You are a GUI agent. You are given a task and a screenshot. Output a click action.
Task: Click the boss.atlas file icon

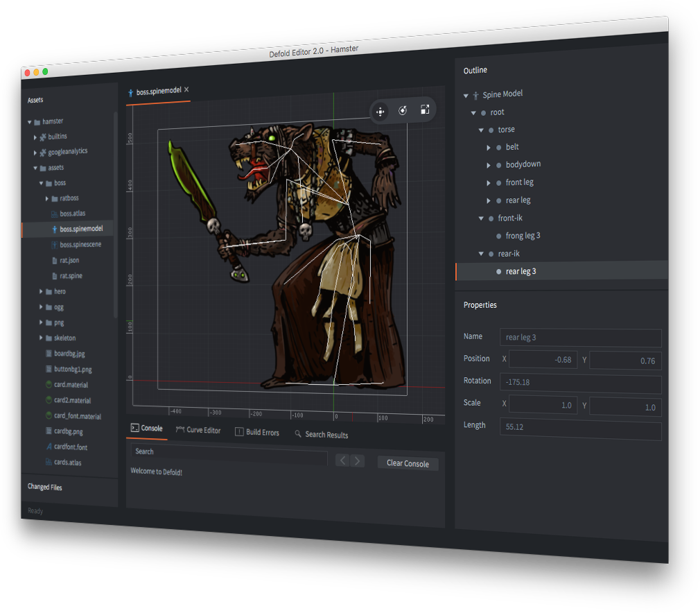click(55, 214)
